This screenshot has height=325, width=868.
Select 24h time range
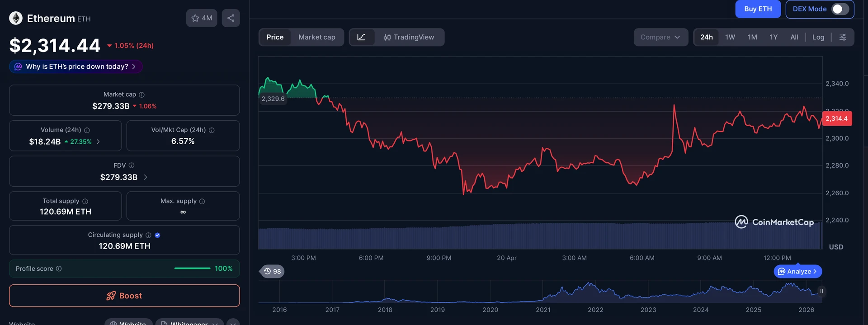(x=707, y=37)
